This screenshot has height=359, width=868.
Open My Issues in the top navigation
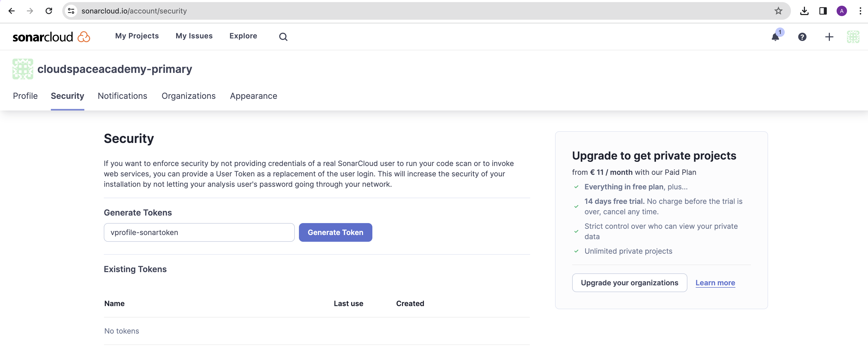click(x=194, y=36)
